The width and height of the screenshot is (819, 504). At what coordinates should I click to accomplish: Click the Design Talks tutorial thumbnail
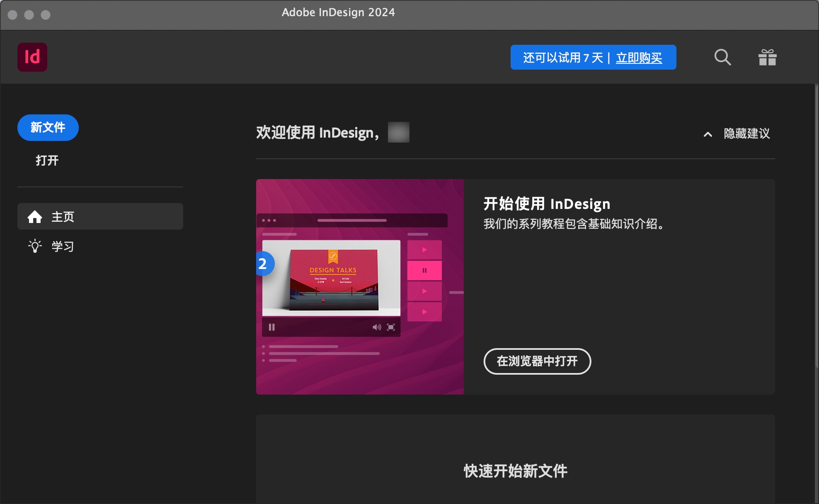360,287
